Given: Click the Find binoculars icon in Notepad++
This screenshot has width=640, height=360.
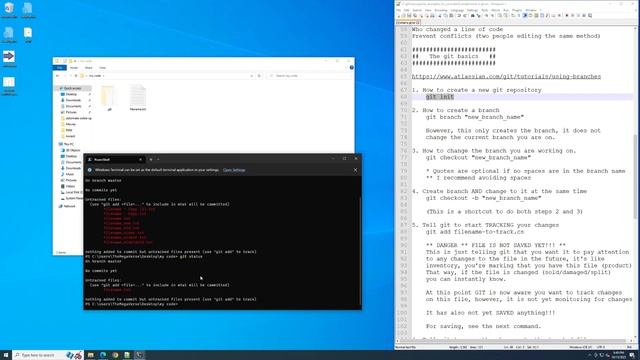Looking at the screenshot, I should 473,16.
